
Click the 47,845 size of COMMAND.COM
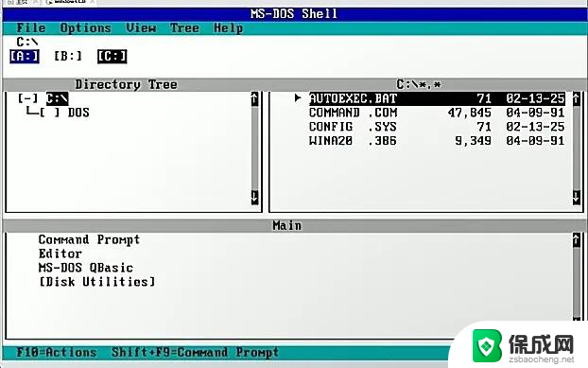(470, 113)
